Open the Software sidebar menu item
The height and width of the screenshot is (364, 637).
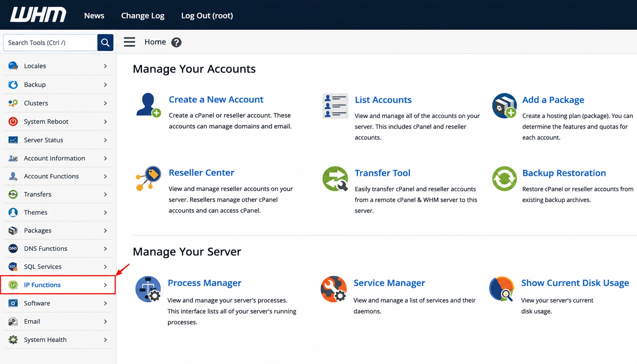tap(58, 303)
